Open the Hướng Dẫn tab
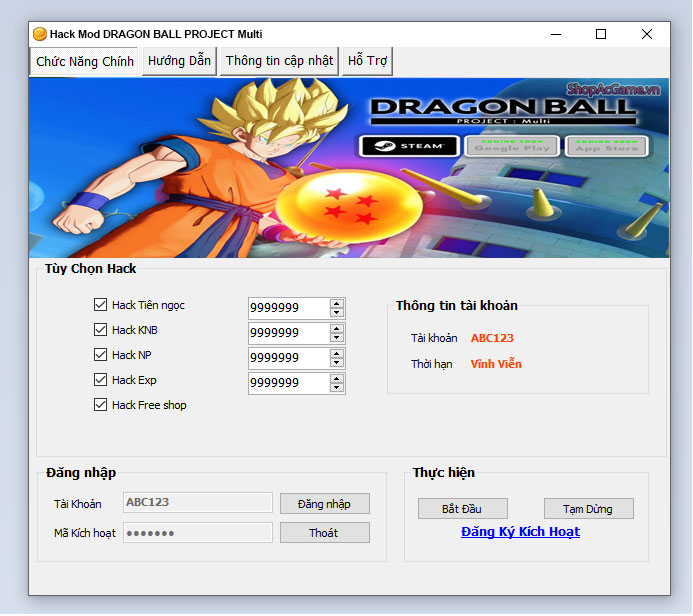 tap(179, 61)
